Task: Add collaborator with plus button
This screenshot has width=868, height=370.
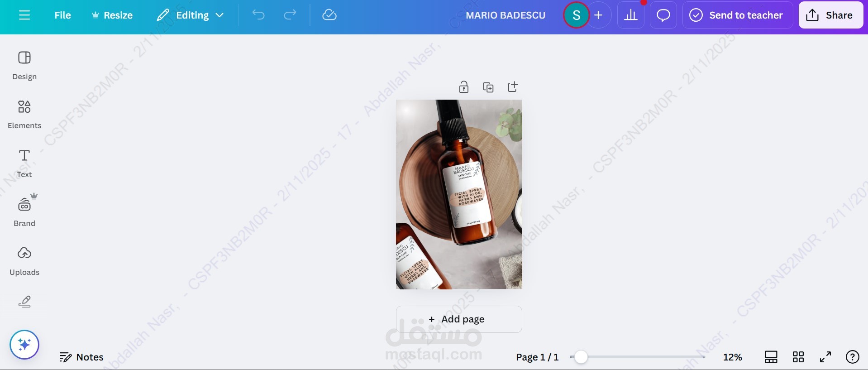Action: 599,15
